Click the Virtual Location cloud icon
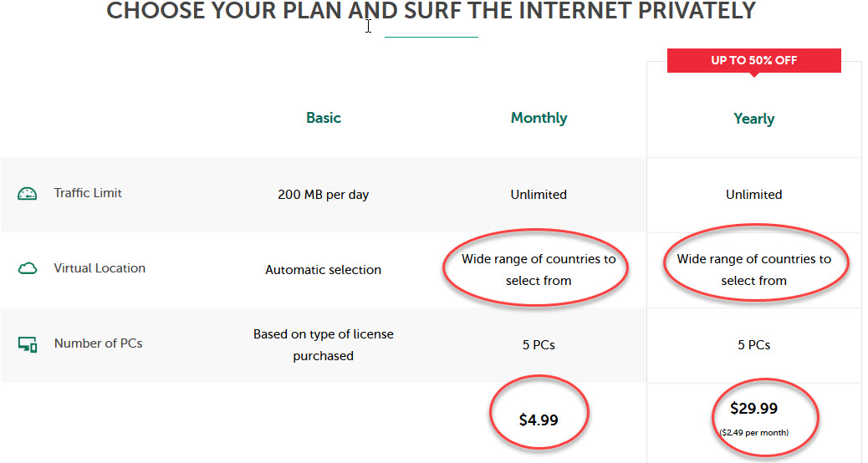The image size is (868, 463). [28, 269]
